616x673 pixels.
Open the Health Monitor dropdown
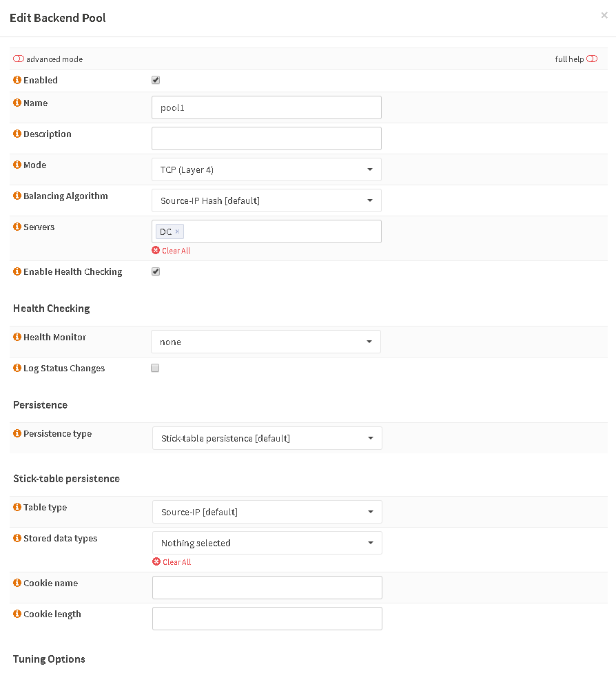266,342
